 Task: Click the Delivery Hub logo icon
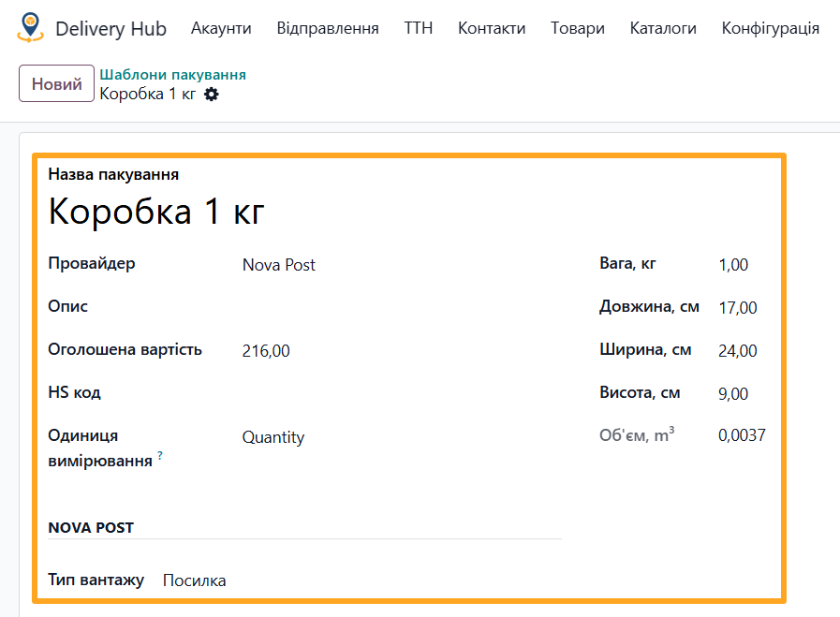[x=30, y=28]
